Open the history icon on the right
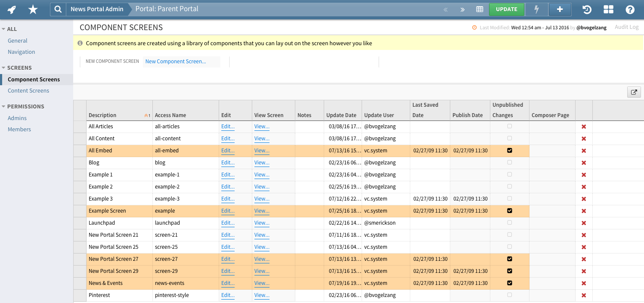644x303 pixels. [x=586, y=9]
